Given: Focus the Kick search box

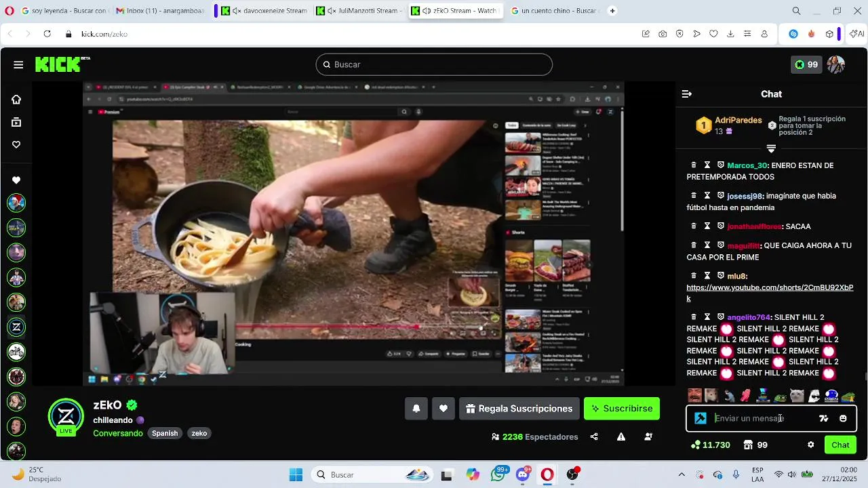Looking at the screenshot, I should point(434,64).
